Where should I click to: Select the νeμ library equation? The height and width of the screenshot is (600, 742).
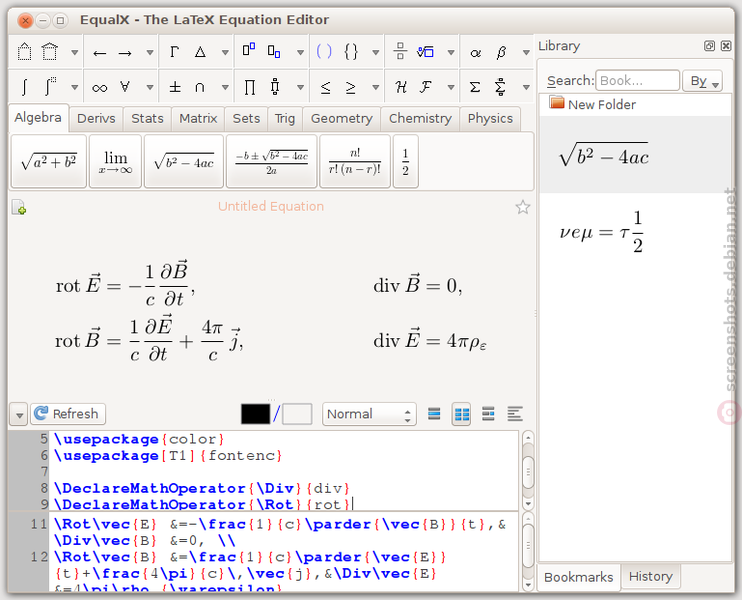(x=635, y=232)
